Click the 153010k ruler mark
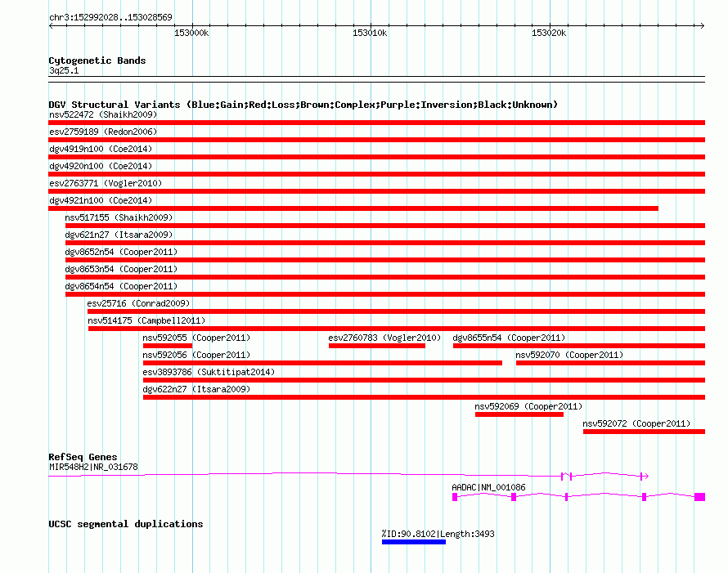The width and height of the screenshot is (728, 573). pyautogui.click(x=370, y=33)
